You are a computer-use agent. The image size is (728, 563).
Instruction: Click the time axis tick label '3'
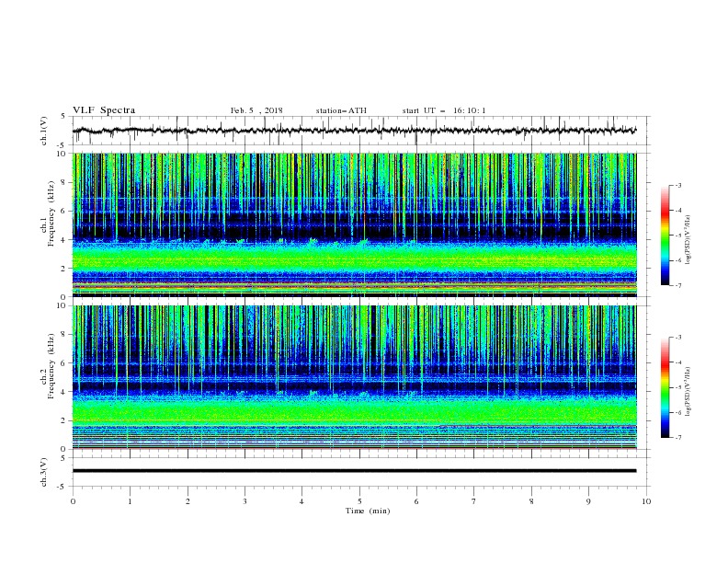[x=245, y=501]
